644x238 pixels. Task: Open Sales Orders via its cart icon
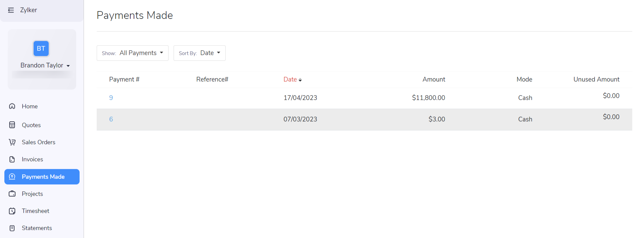point(12,142)
